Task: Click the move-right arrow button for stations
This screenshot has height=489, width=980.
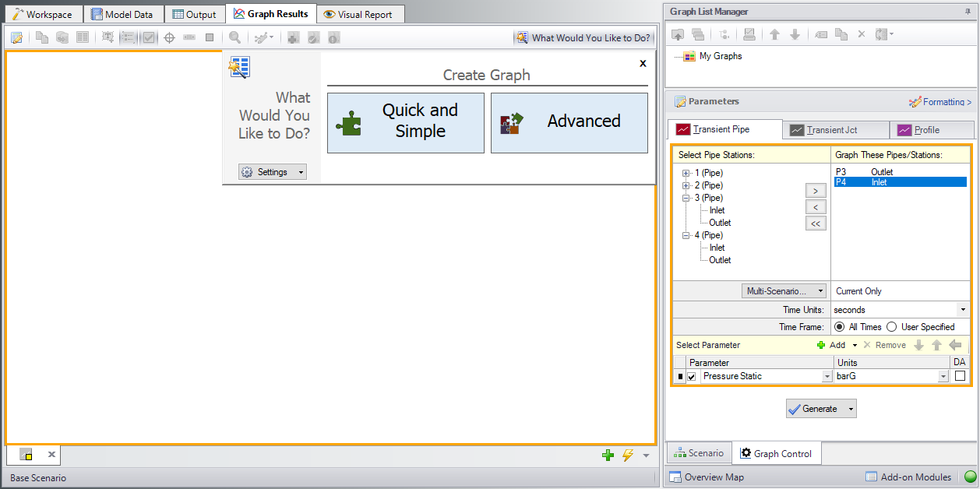Action: (x=815, y=190)
